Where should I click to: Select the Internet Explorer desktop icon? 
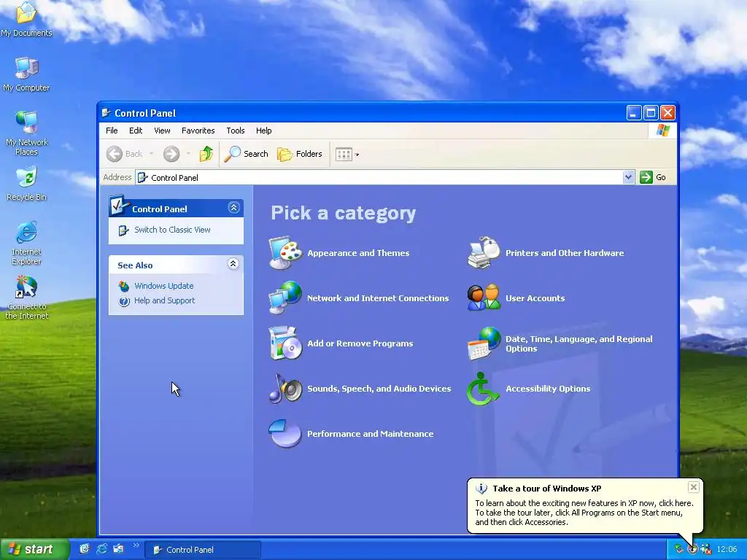pyautogui.click(x=27, y=243)
